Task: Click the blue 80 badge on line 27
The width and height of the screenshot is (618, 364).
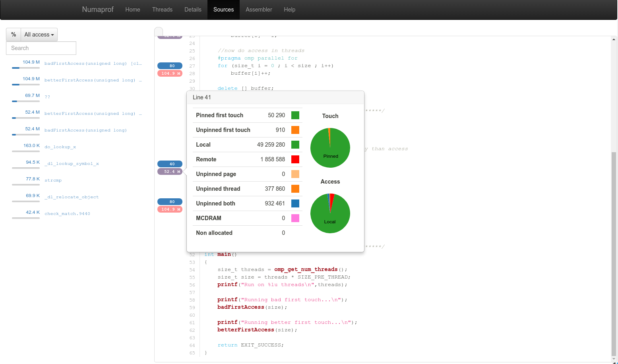Action: 170,66
